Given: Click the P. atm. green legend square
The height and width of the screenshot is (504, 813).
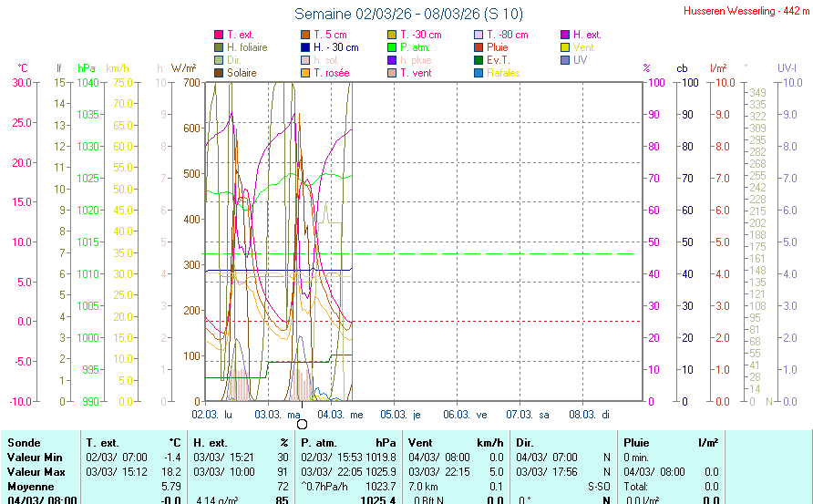Looking at the screenshot, I should point(392,47).
